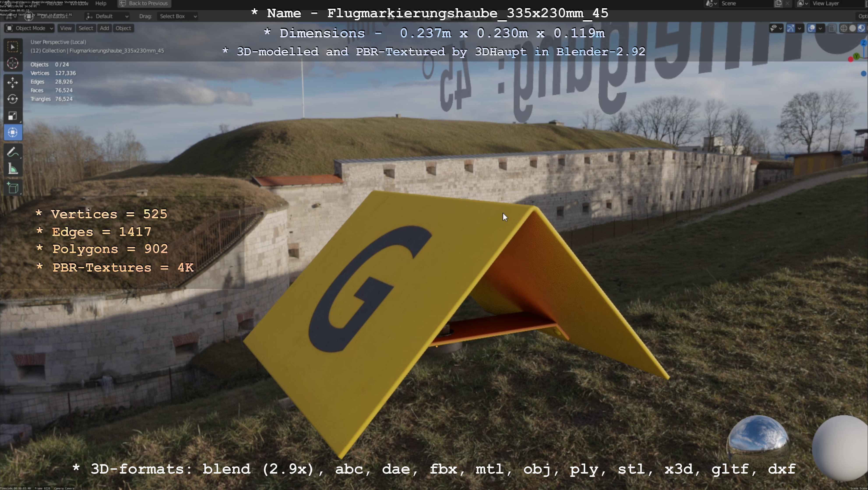Image resolution: width=868 pixels, height=490 pixels.
Task: Toggle X-ray view
Action: click(832, 28)
